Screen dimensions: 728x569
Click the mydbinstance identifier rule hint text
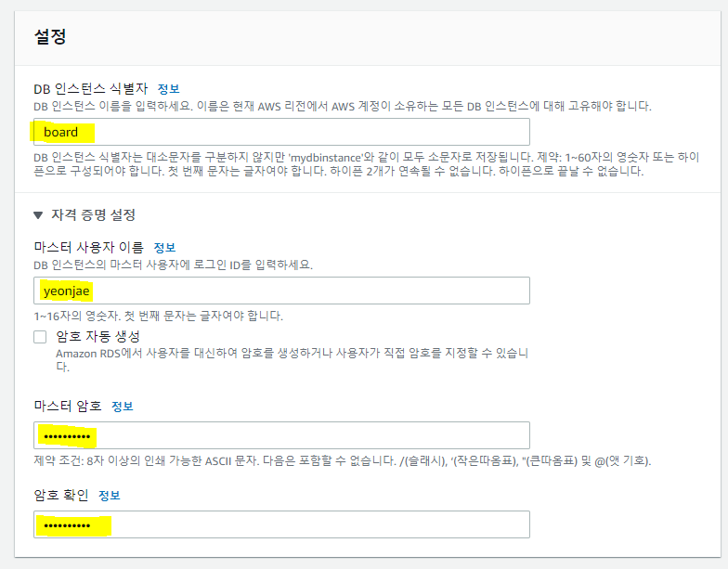click(x=366, y=163)
